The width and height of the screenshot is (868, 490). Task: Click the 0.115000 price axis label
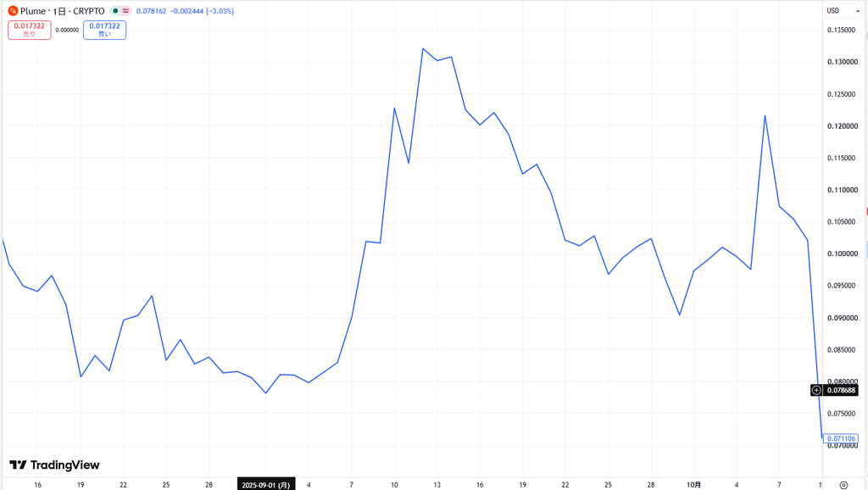842,158
